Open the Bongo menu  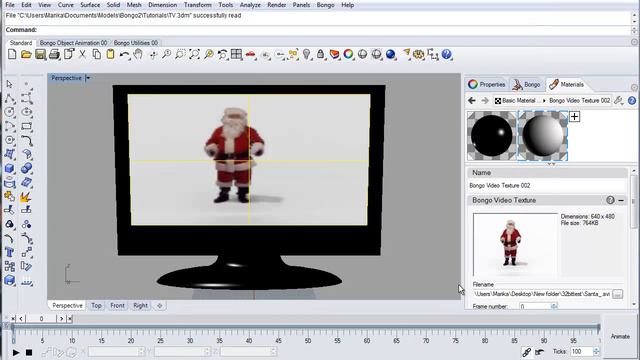[x=325, y=5]
